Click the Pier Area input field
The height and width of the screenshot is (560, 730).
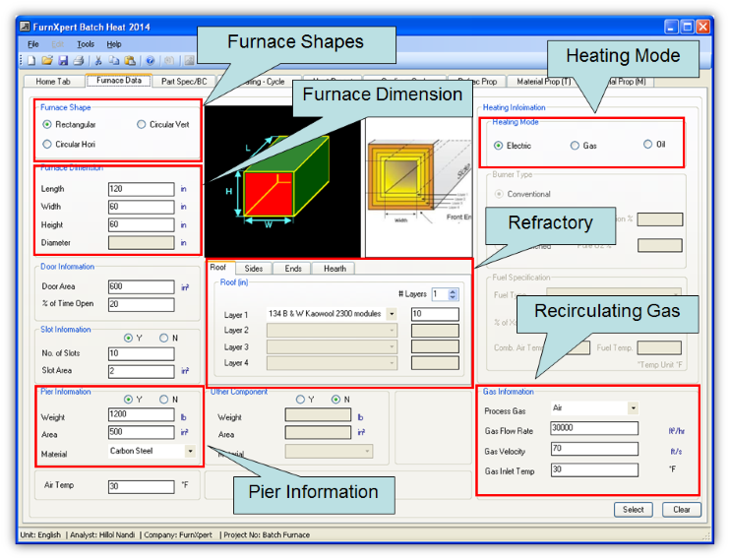coord(141,432)
